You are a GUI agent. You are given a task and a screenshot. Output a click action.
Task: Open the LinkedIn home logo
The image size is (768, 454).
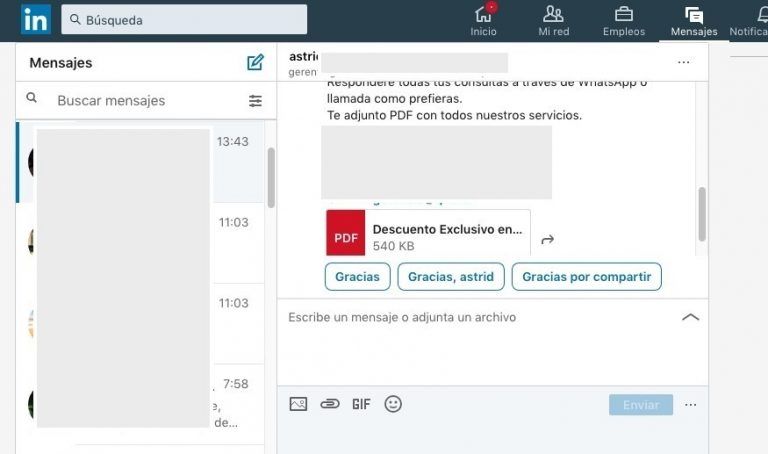click(x=36, y=20)
